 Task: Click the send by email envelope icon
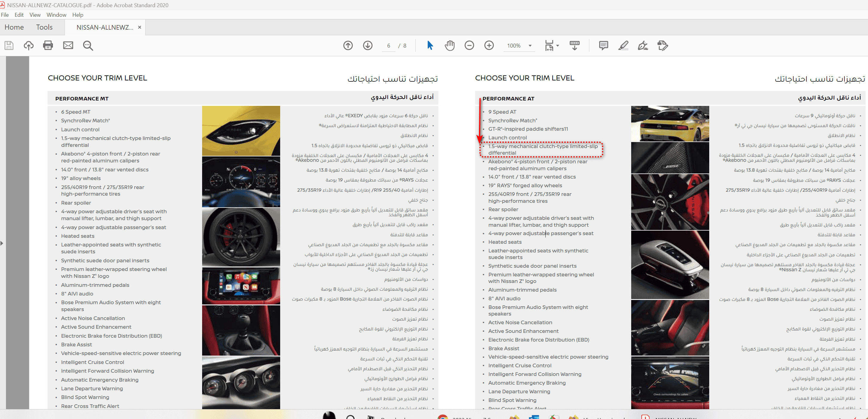(68, 45)
